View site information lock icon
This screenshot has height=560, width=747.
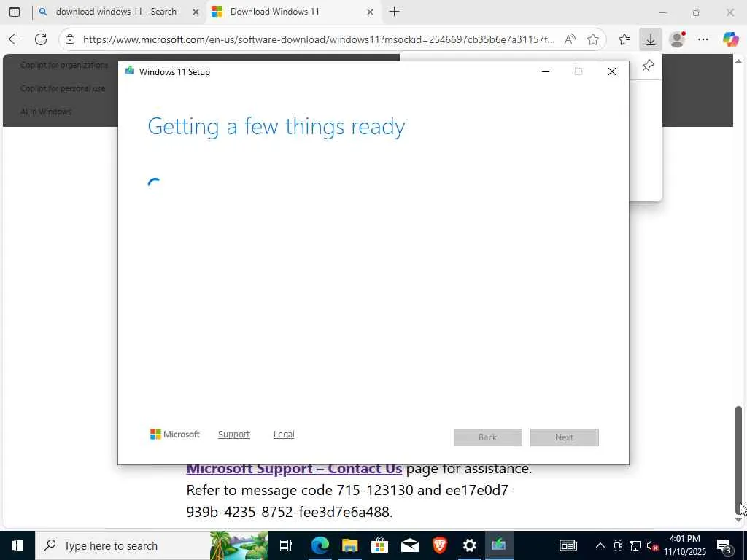click(70, 39)
